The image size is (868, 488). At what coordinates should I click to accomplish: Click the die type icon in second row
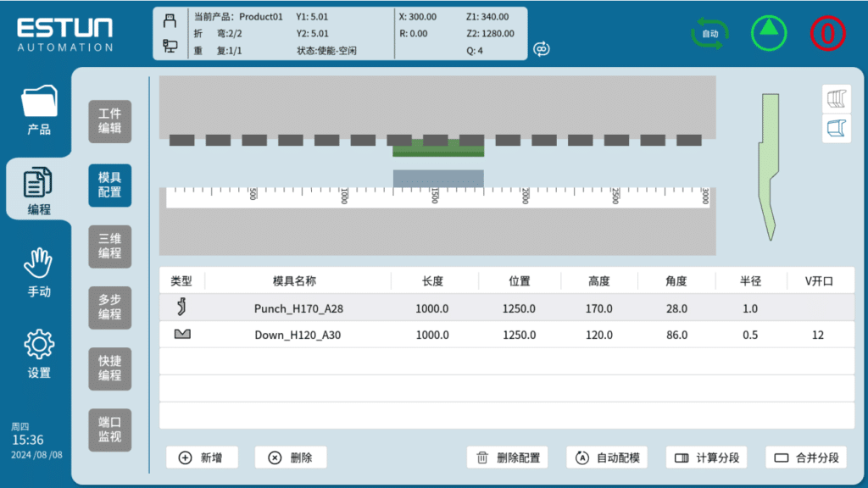coord(182,334)
